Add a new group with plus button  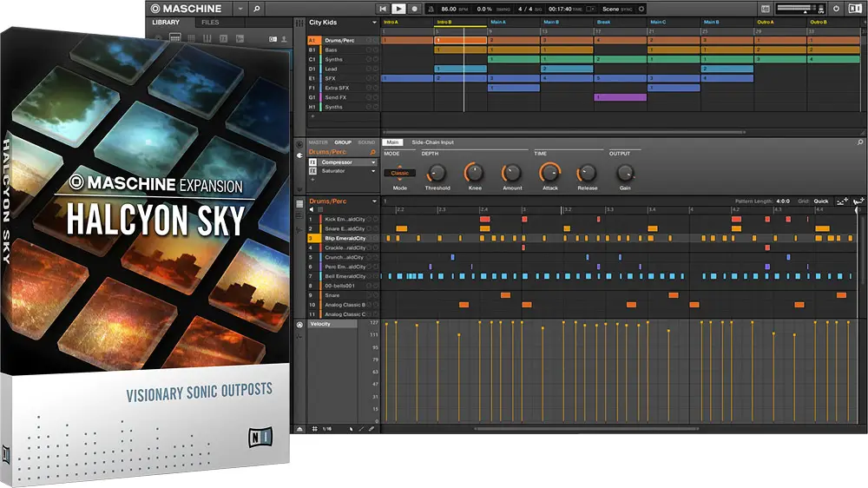click(312, 115)
